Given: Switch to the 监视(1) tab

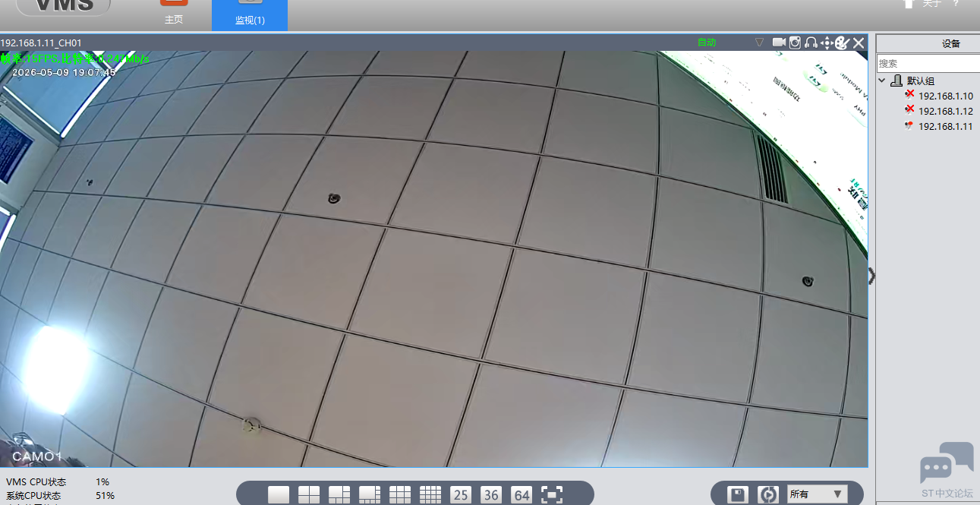Looking at the screenshot, I should pos(250,15).
